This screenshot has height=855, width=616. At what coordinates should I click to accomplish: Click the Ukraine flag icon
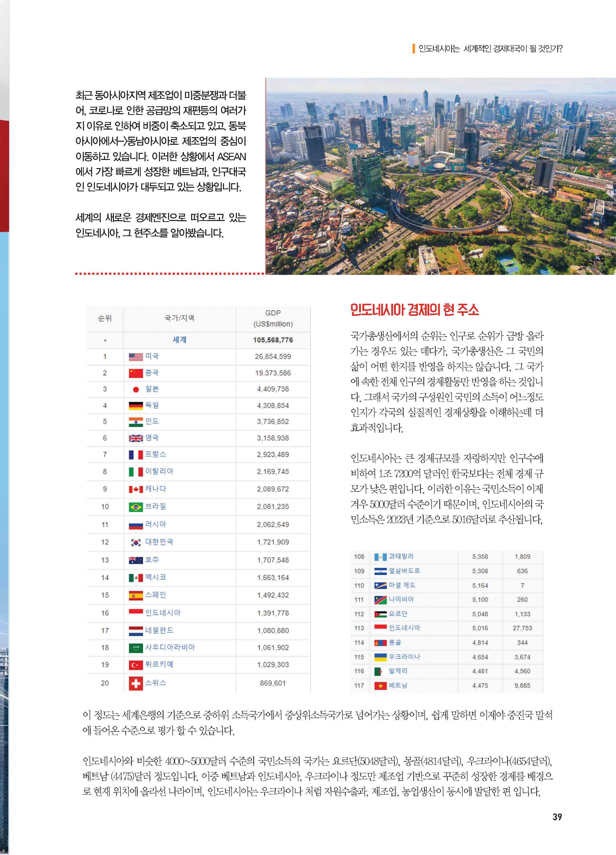point(380,657)
